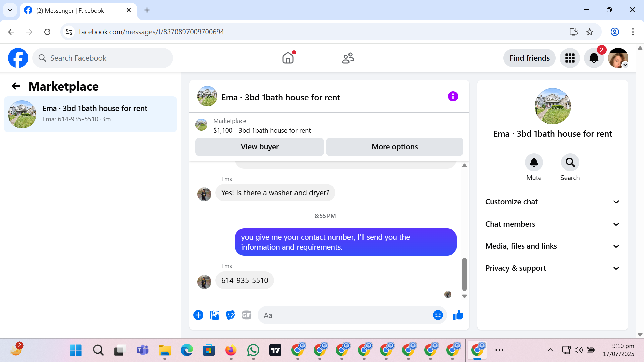Open File Explorer from taskbar

click(x=165, y=350)
